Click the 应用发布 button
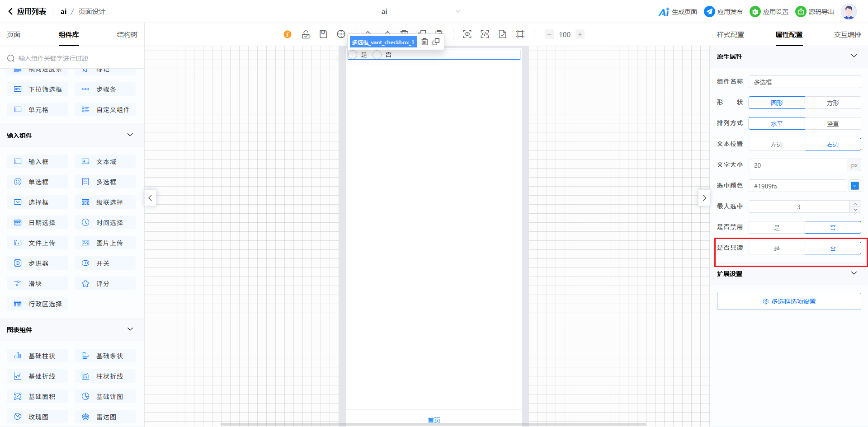The width and height of the screenshot is (868, 427). tap(724, 12)
